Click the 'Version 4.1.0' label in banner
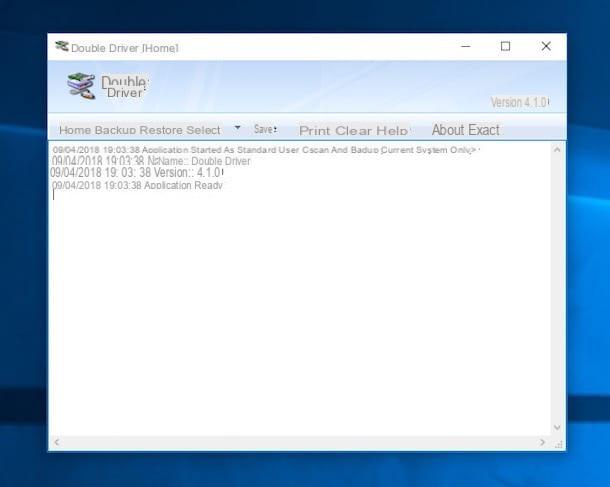610x487 pixels. coord(519,103)
